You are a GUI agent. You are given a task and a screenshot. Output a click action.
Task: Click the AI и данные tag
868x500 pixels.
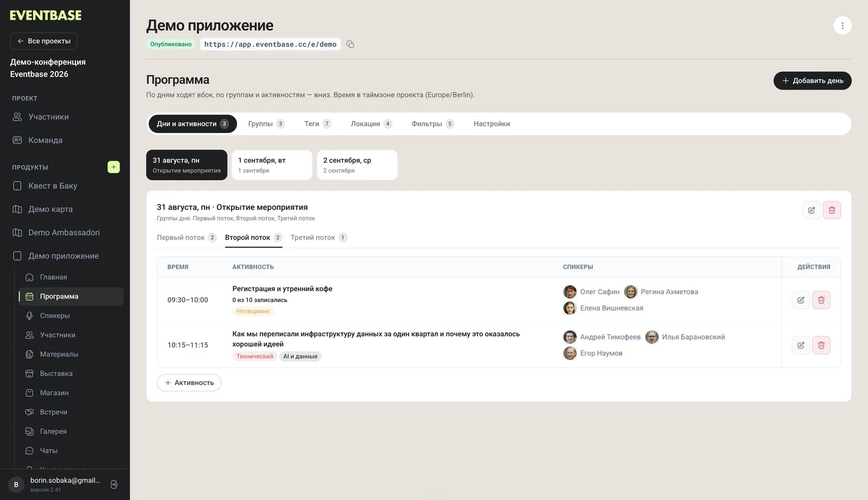pyautogui.click(x=300, y=356)
